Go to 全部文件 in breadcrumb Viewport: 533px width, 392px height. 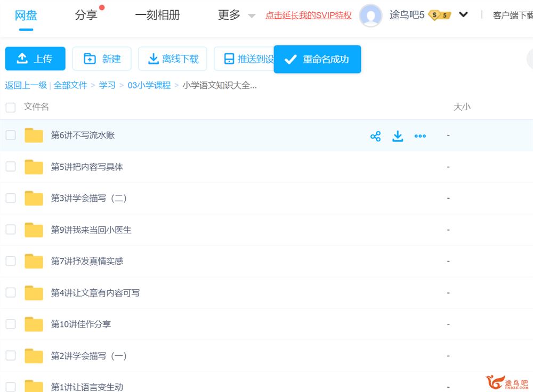(x=70, y=85)
